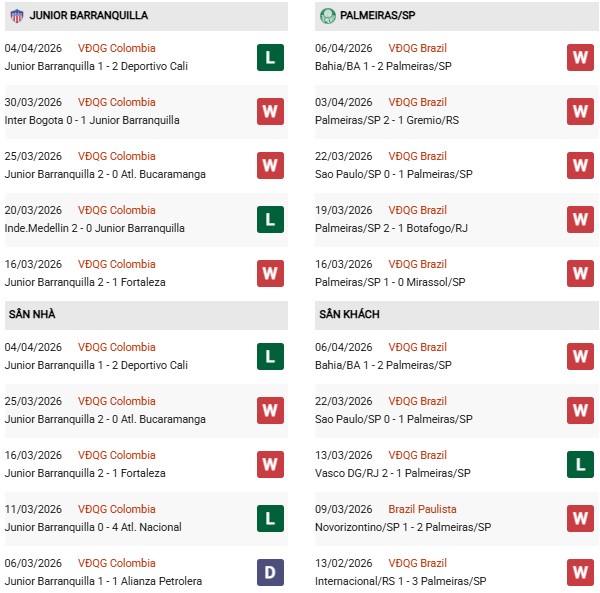The width and height of the screenshot is (600, 593).
Task: Click win badge for Palmeiras vs Gremio
Action: tap(580, 111)
